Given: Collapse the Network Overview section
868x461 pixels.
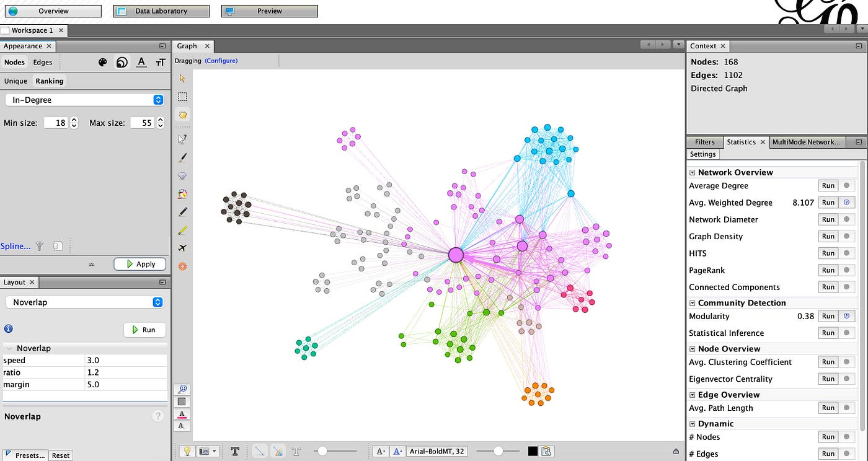Looking at the screenshot, I should [x=693, y=173].
